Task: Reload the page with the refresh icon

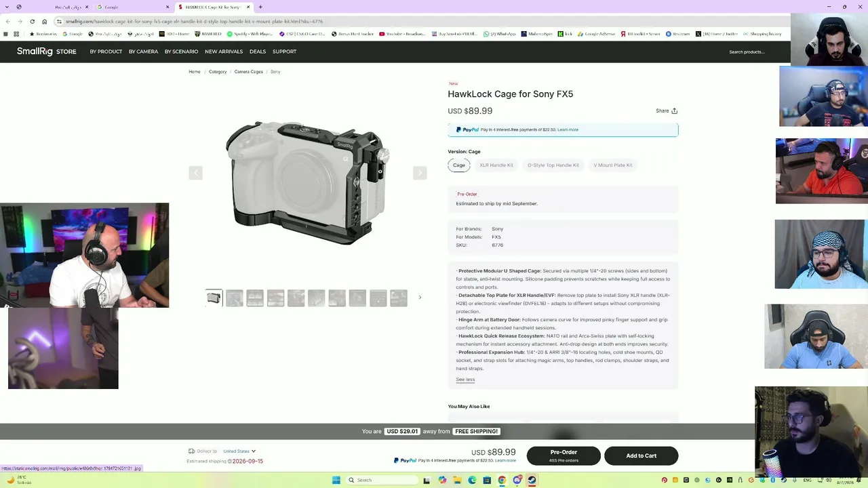Action: point(32,21)
